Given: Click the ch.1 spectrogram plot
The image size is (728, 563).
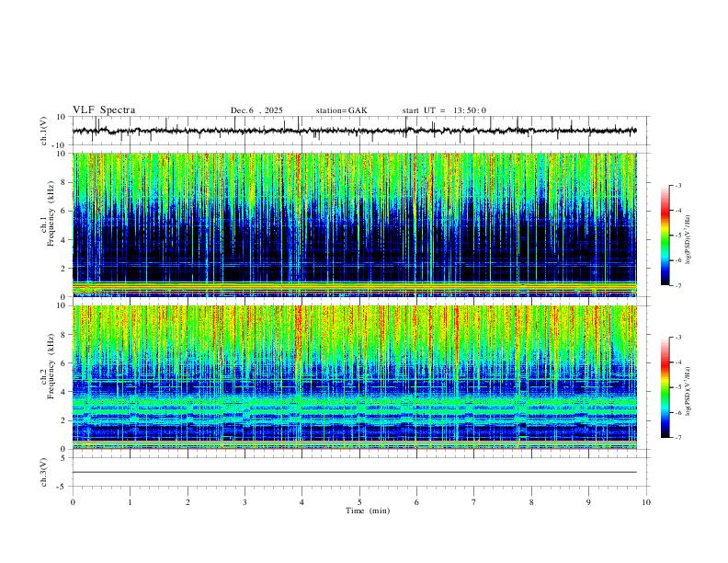Looking at the screenshot, I should coord(355,224).
